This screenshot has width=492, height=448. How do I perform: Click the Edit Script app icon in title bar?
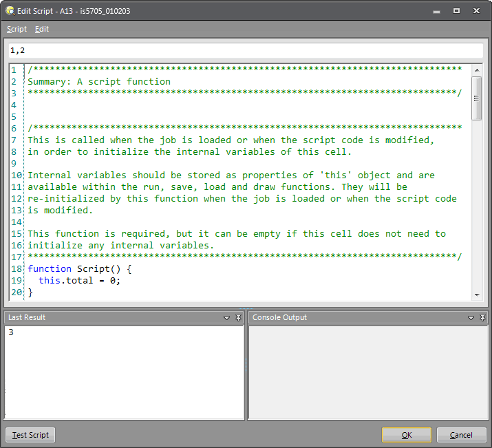10,11
